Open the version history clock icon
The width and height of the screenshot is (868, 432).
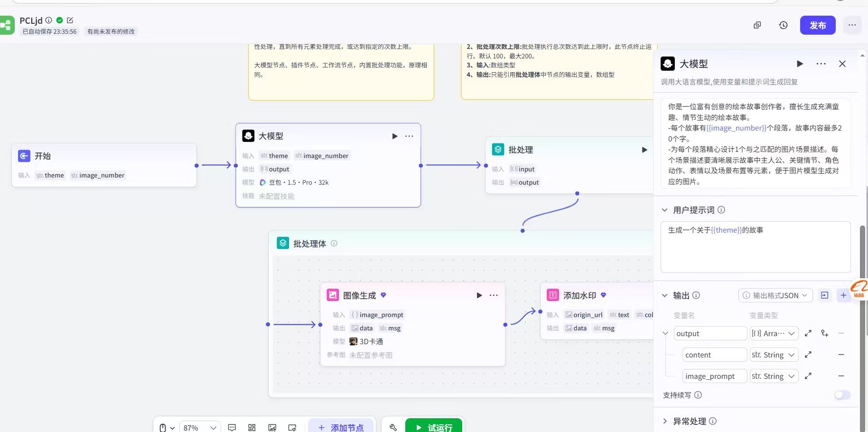783,25
